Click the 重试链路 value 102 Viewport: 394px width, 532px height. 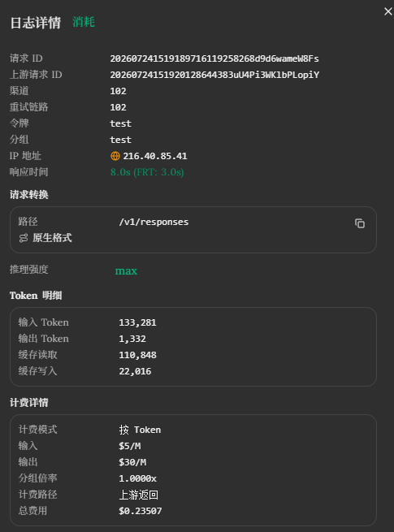[x=118, y=107]
